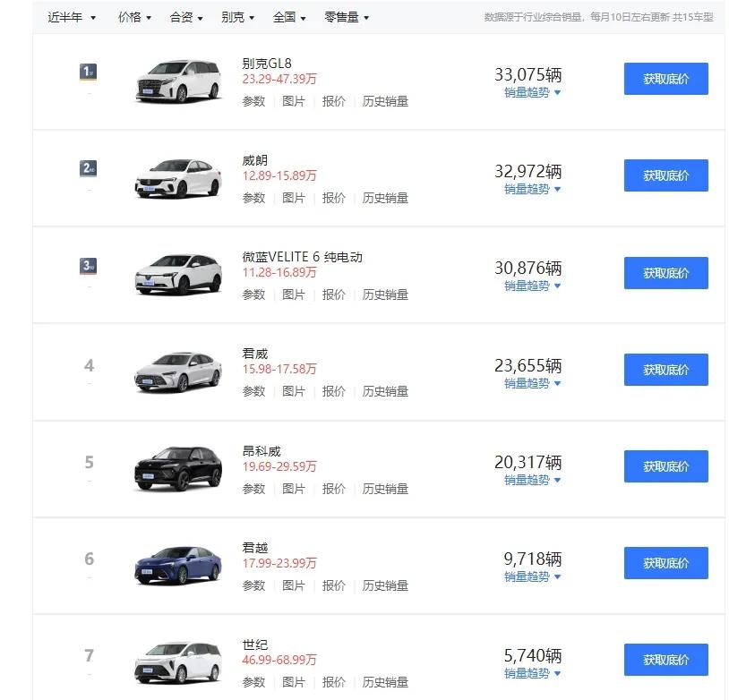Viewport: 729px width, 700px height.
Task: Open the 别克GL8 car thumbnail
Action: 178,81
